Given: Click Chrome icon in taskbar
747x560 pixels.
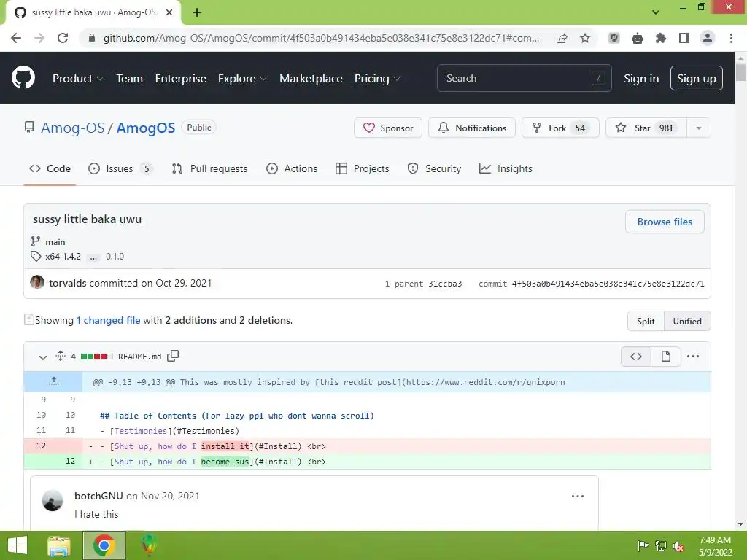Looking at the screenshot, I should [x=104, y=545].
